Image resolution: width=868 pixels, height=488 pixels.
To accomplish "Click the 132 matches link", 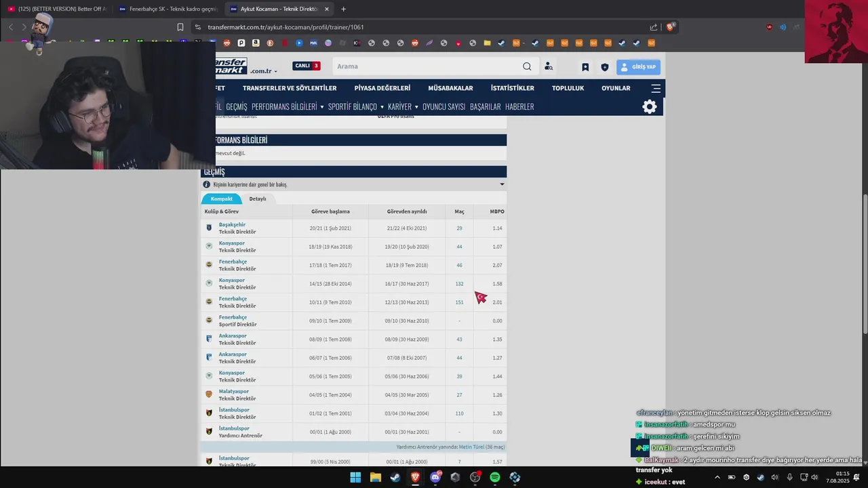I will [x=459, y=284].
